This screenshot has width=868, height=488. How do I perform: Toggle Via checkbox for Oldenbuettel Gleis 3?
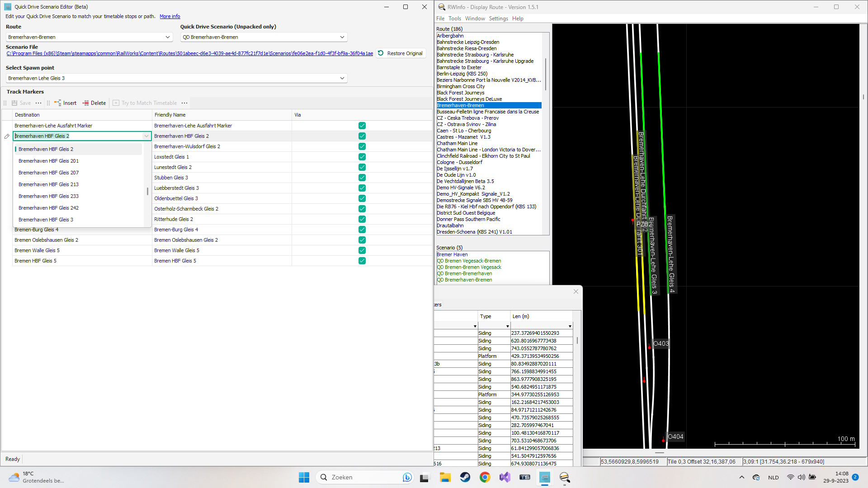point(362,198)
